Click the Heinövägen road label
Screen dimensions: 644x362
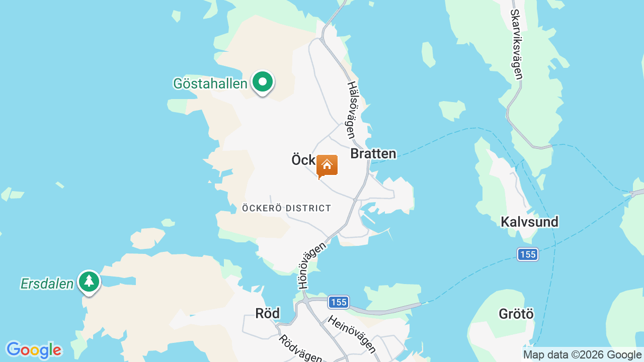click(352, 334)
